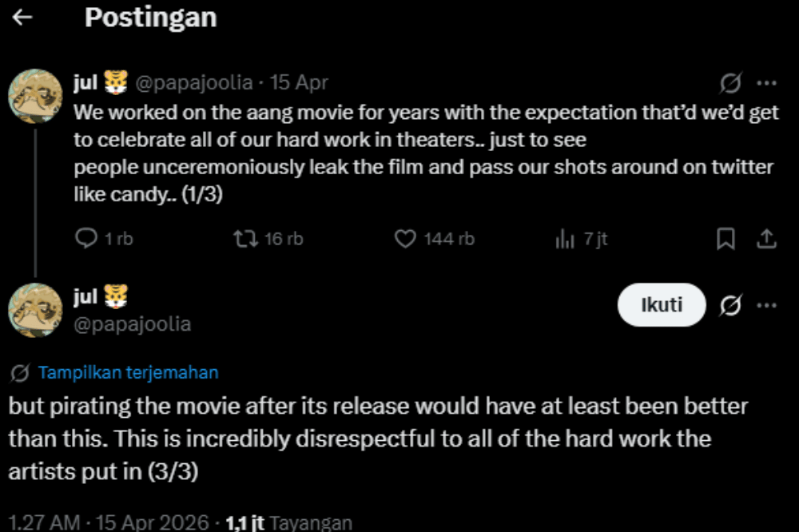799x532 pixels.
Task: Click the reply count 1 rb
Action: coord(120,237)
